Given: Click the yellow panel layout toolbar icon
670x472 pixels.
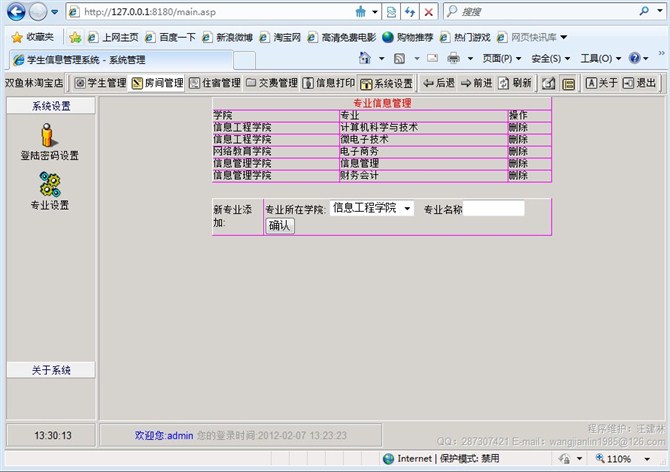Looking at the screenshot, I should click(x=568, y=84).
